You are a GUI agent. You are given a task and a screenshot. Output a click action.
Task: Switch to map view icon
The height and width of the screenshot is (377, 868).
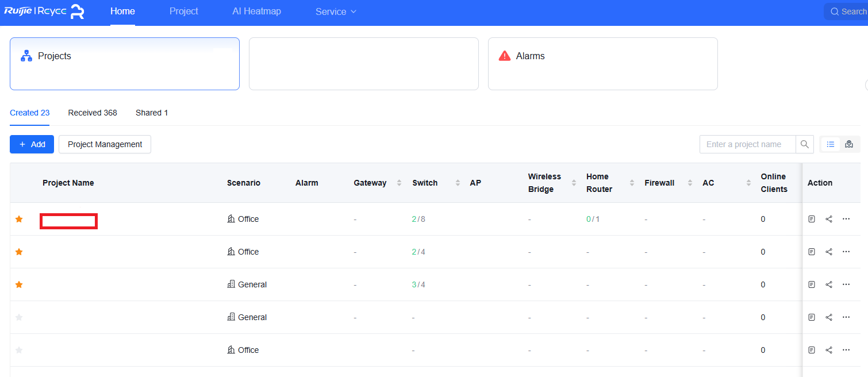tap(849, 144)
